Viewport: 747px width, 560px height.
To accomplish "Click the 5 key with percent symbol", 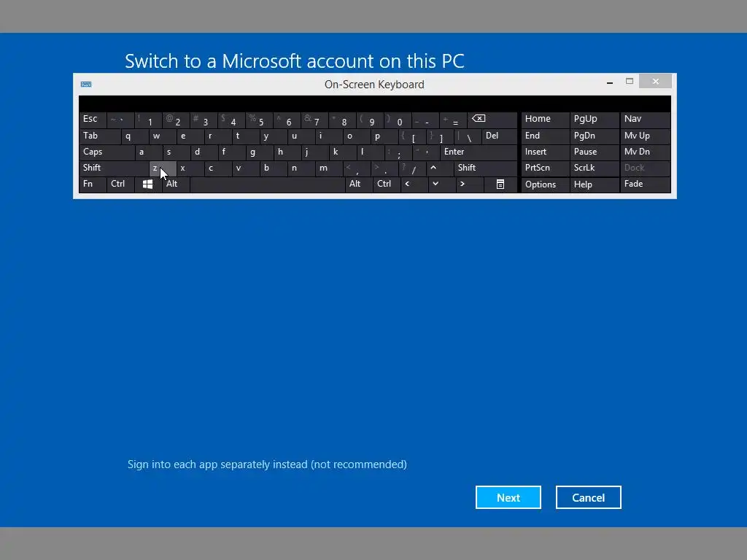I will [259, 120].
